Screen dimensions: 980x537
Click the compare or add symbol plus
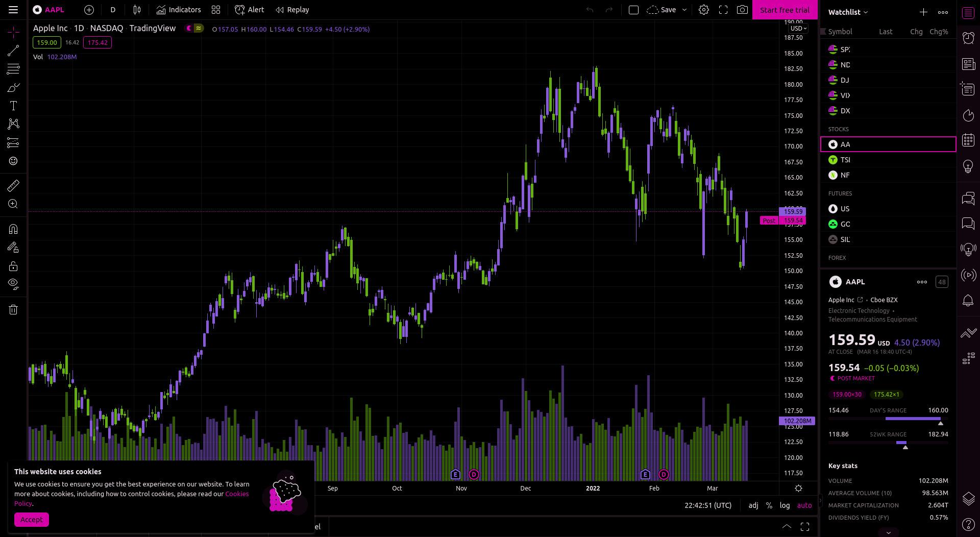pyautogui.click(x=89, y=10)
